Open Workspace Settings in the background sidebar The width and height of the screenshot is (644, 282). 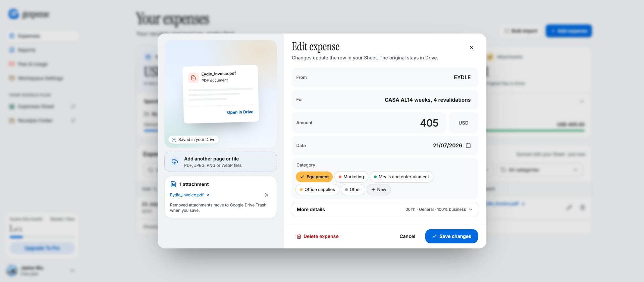42,78
